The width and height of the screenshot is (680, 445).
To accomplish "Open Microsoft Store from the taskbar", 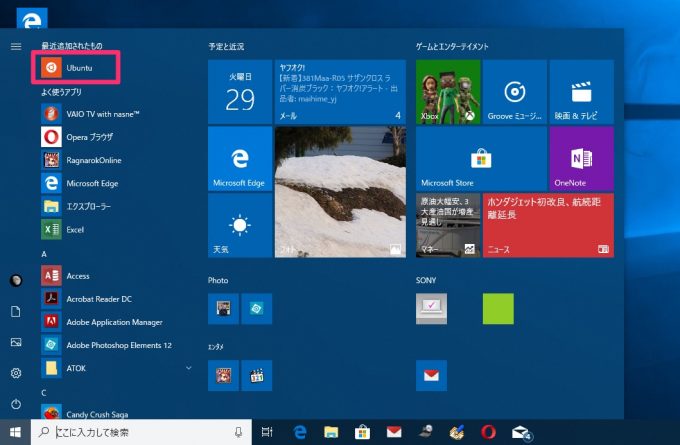I will click(363, 432).
